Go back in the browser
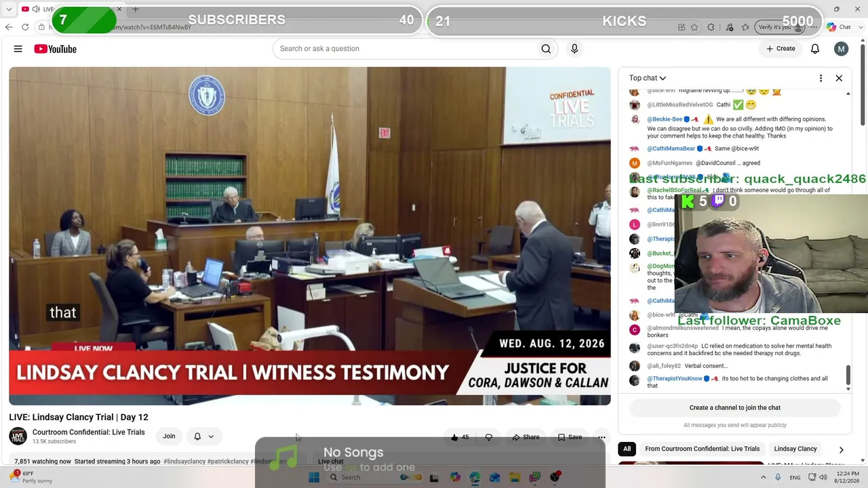The width and height of the screenshot is (868, 488). pos(9,27)
